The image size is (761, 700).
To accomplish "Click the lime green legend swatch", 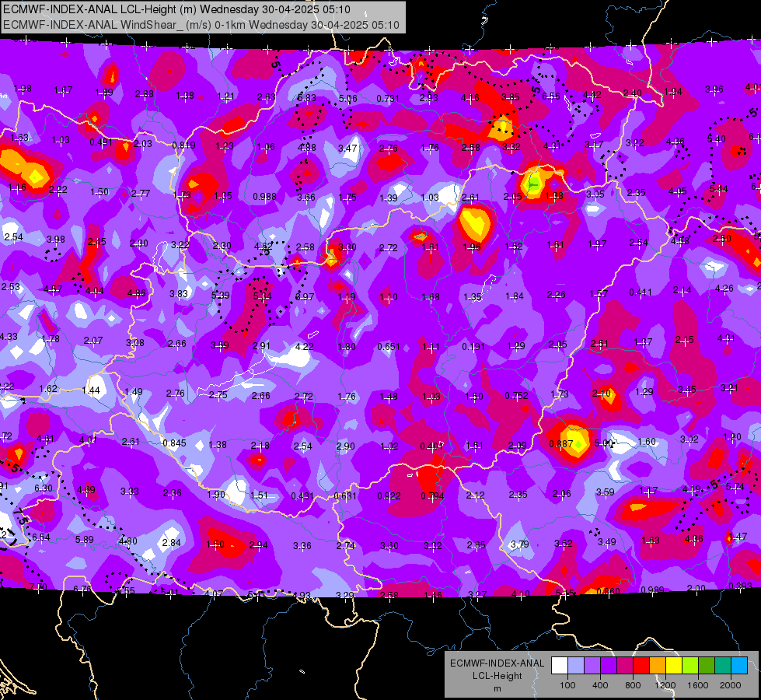I will point(690,665).
